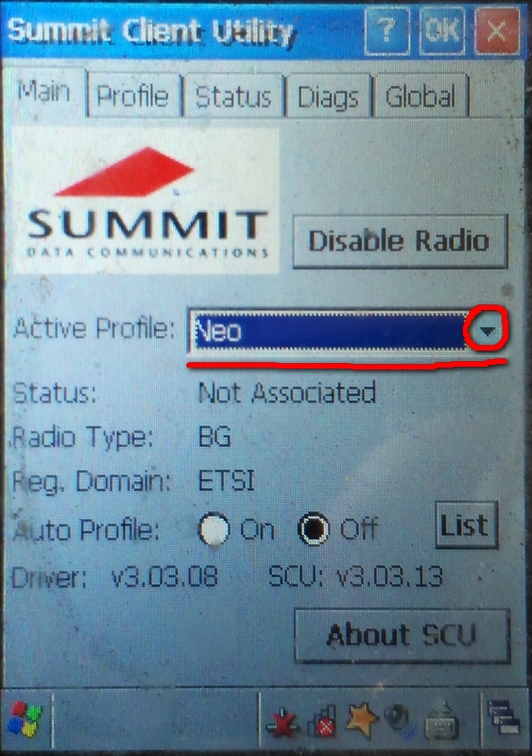Viewport: 532px width, 756px height.
Task: Turn Auto Profile On radio button
Action: tap(214, 528)
